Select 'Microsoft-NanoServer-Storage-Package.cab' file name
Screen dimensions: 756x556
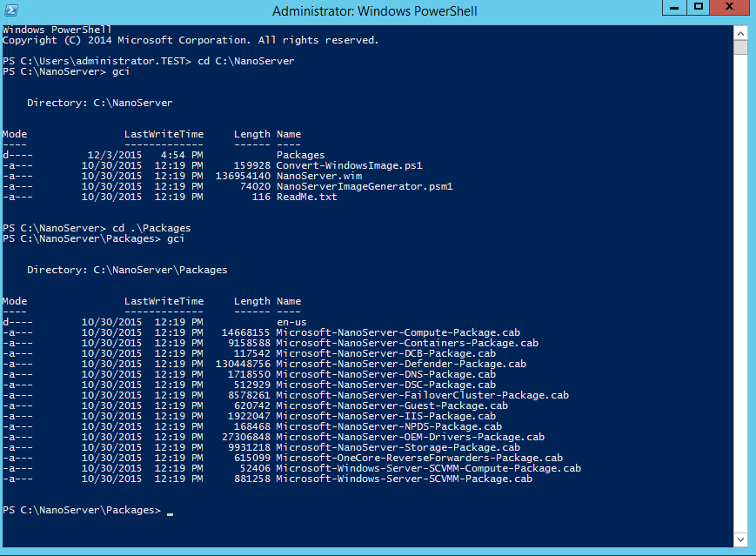tap(398, 447)
